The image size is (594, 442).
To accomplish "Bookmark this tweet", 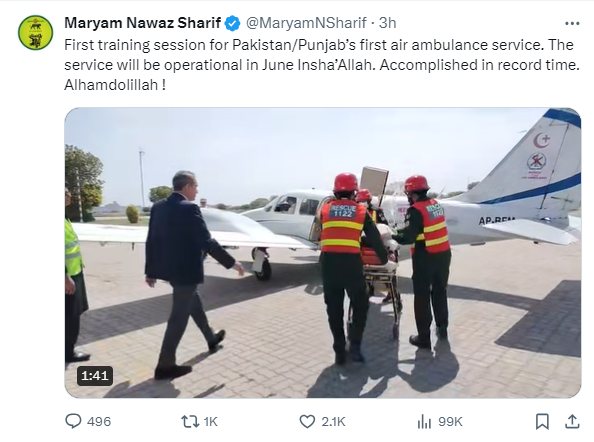I will (542, 421).
